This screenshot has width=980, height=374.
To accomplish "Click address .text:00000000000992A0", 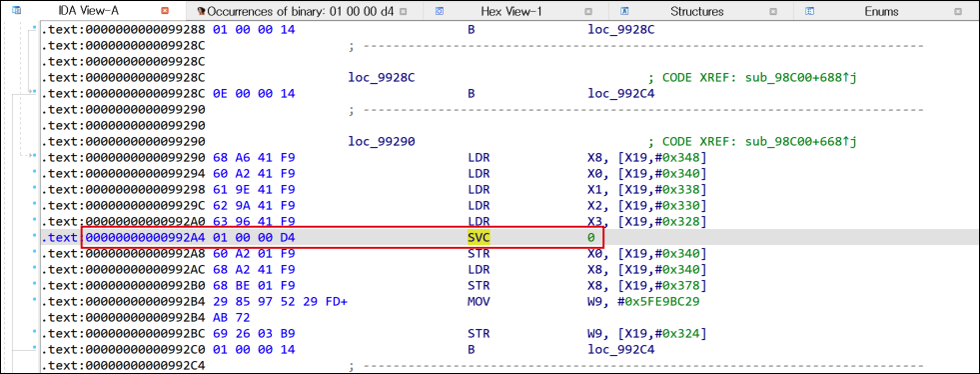I will pyautogui.click(x=124, y=221).
